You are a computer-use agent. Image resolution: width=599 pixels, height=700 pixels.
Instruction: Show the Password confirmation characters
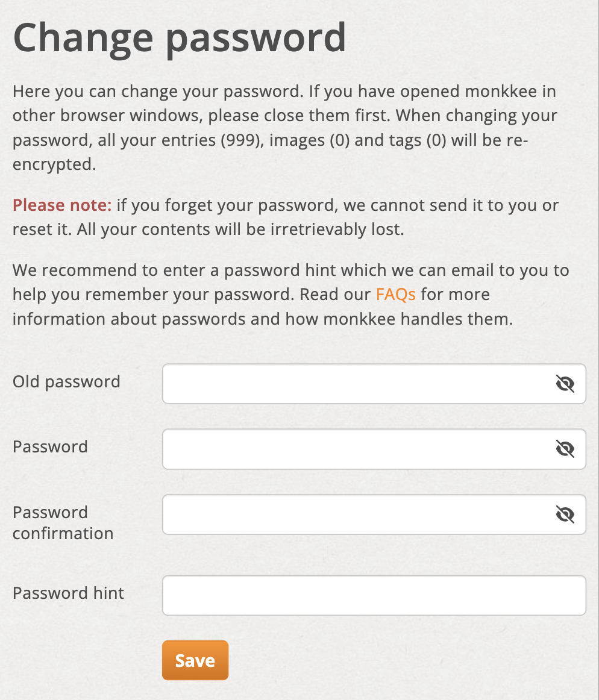click(565, 514)
